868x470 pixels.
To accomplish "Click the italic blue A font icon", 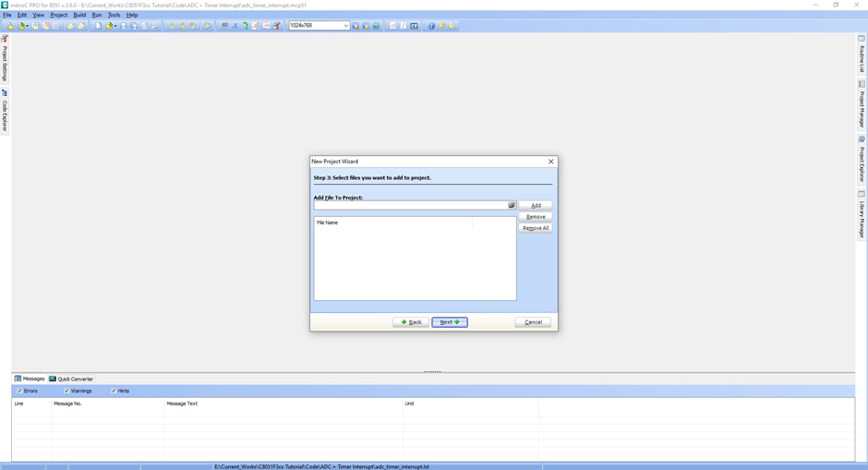I will (x=235, y=26).
